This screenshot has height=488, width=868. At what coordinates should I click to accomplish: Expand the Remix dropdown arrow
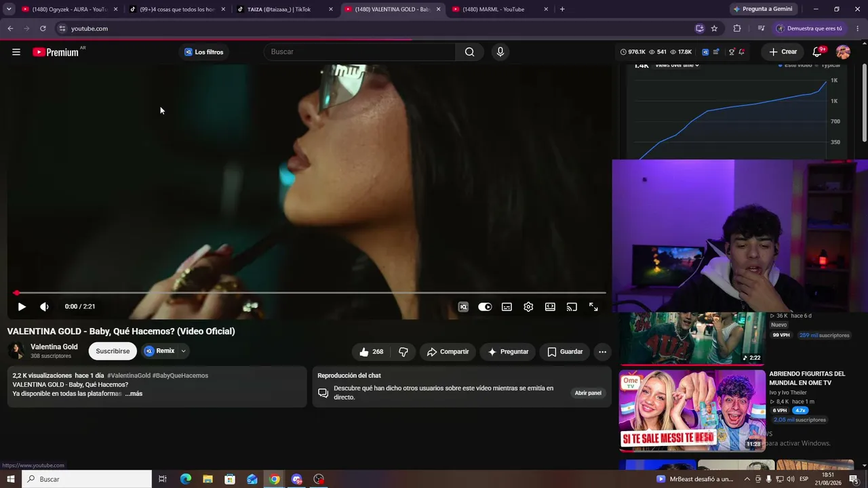click(183, 351)
